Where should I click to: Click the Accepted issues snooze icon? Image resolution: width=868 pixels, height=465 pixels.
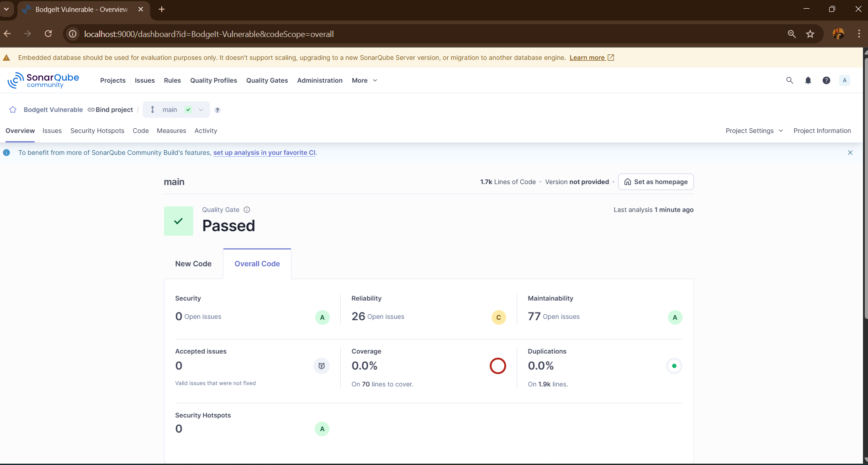pos(322,366)
